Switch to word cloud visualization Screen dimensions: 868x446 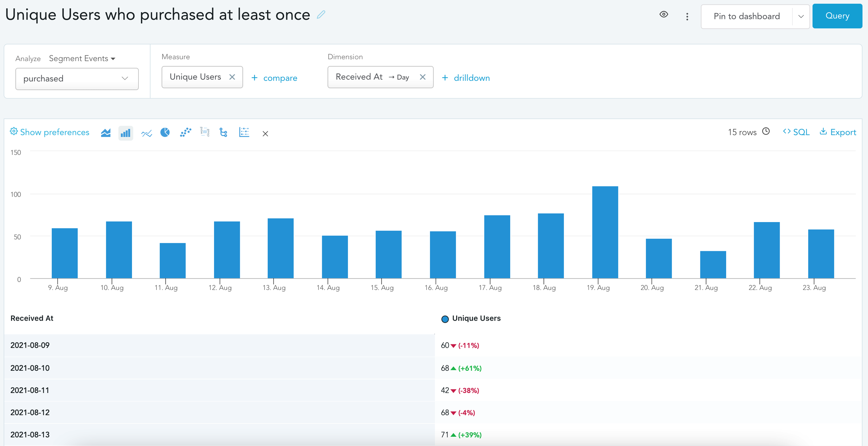204,132
